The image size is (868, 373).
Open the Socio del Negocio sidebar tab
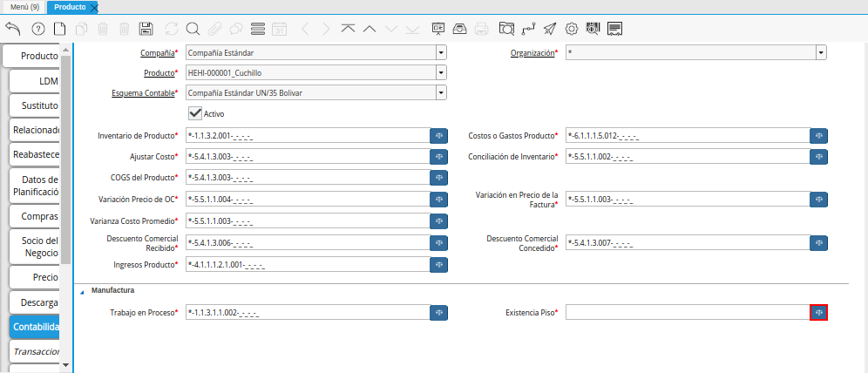click(x=34, y=247)
